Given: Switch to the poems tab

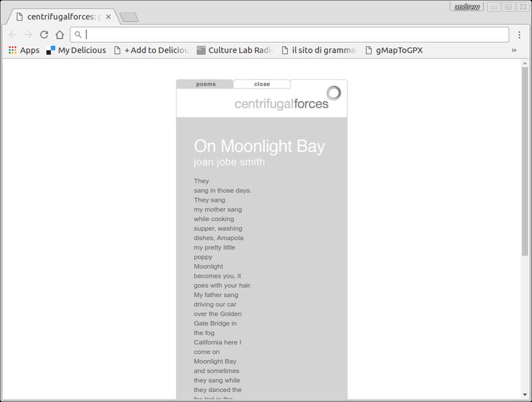Looking at the screenshot, I should point(205,84).
